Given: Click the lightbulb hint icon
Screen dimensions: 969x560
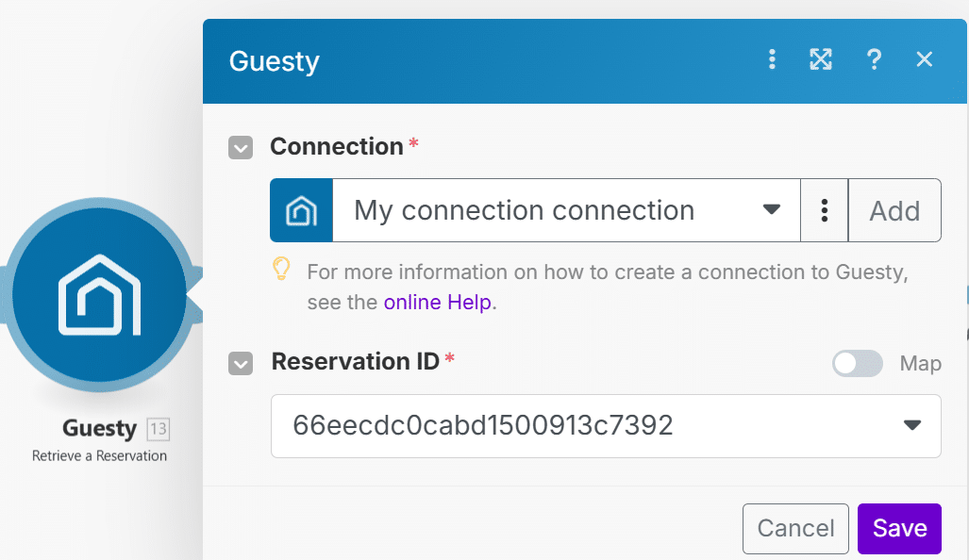Looking at the screenshot, I should pyautogui.click(x=281, y=270).
